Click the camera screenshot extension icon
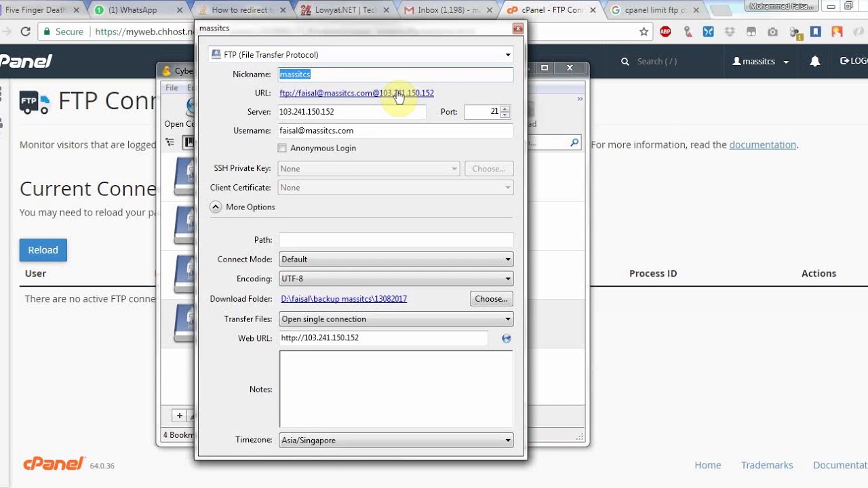The width and height of the screenshot is (868, 488). click(772, 31)
